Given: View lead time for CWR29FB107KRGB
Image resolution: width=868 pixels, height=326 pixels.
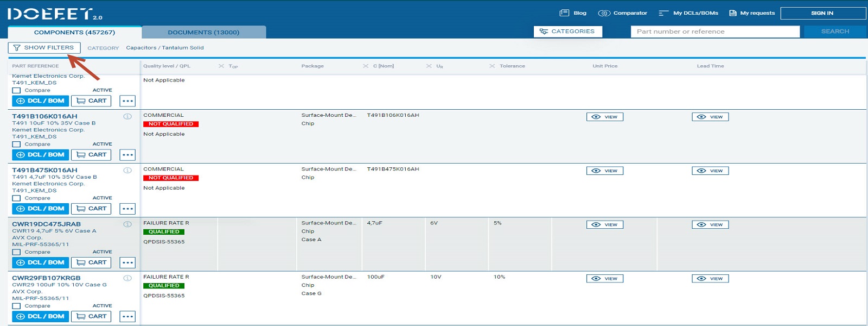Looking at the screenshot, I should [710, 278].
